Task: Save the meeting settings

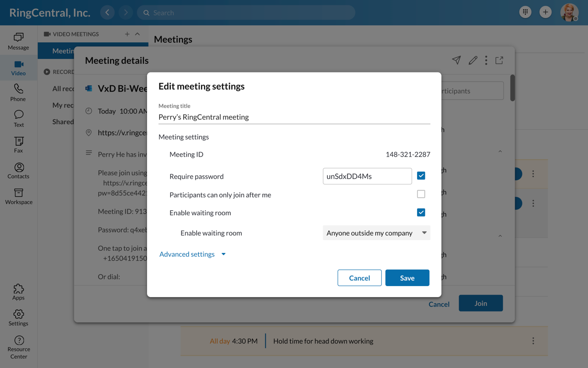Action: [x=407, y=278]
